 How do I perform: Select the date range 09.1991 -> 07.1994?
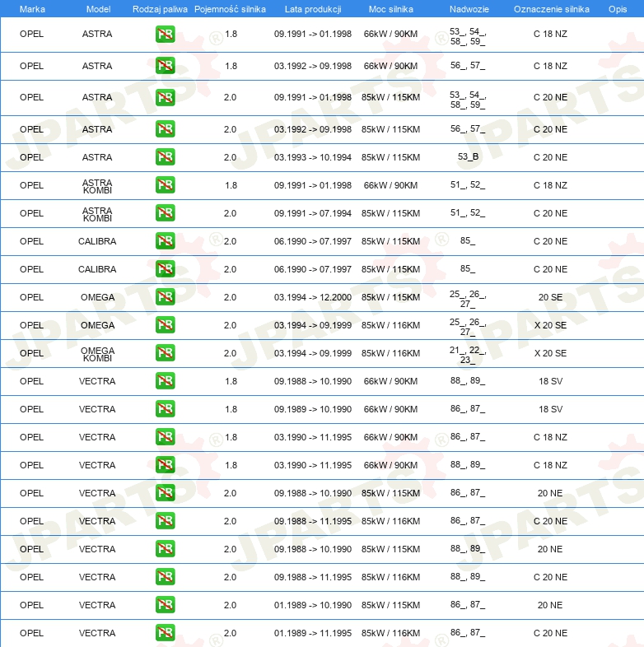click(312, 213)
